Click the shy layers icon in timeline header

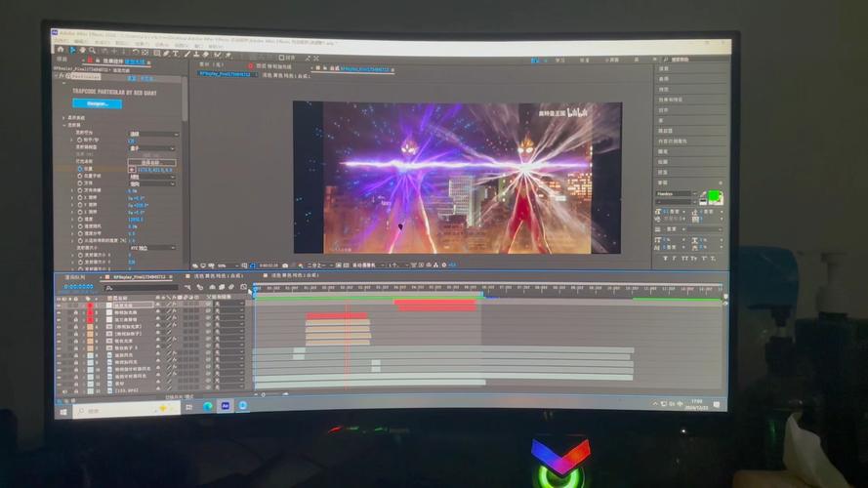point(212,287)
